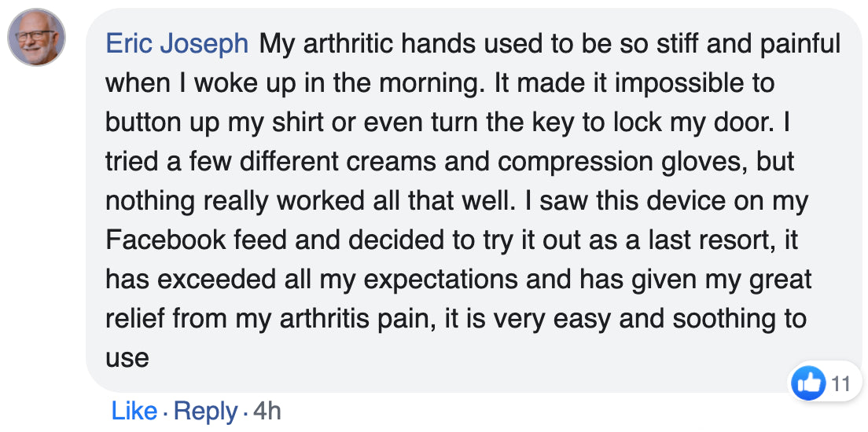The height and width of the screenshot is (432, 868).
Task: Open the 4h comment timestamp
Action: point(267,411)
